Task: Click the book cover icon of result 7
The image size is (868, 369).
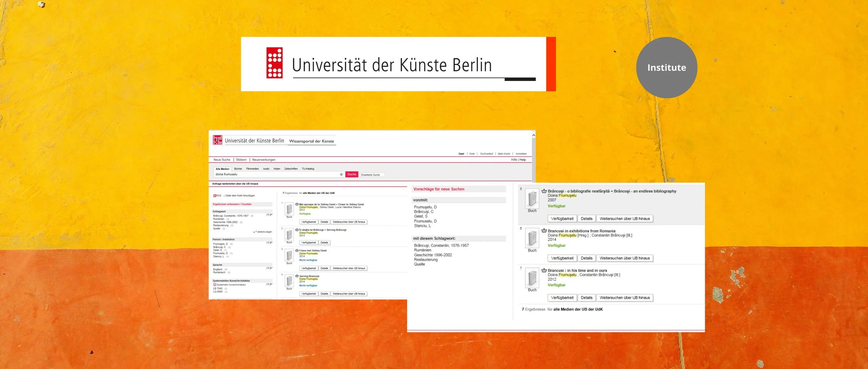Action: [x=532, y=278]
